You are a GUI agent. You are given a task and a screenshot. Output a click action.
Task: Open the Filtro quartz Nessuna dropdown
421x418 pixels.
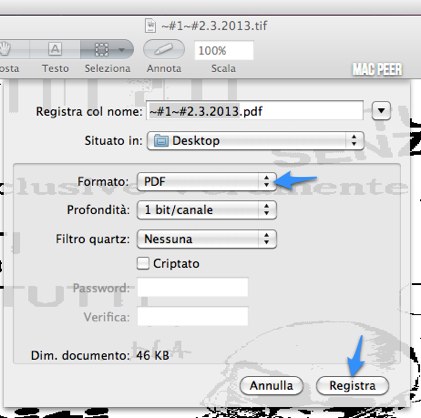pyautogui.click(x=207, y=239)
